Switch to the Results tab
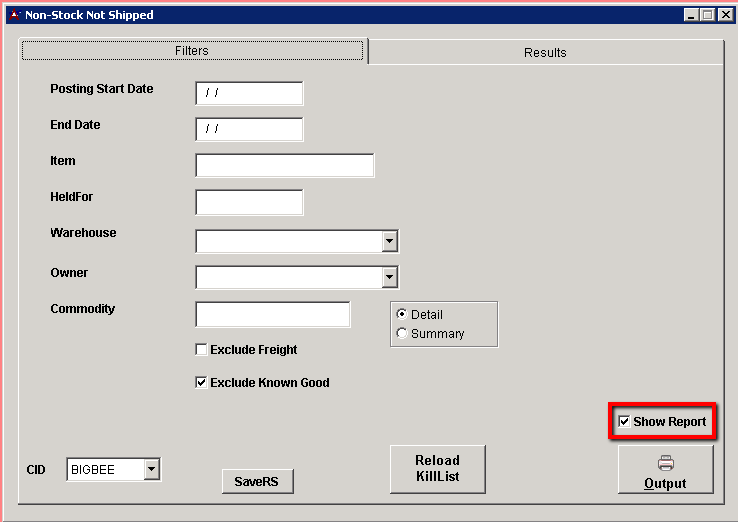This screenshot has height=522, width=738. pyautogui.click(x=545, y=52)
